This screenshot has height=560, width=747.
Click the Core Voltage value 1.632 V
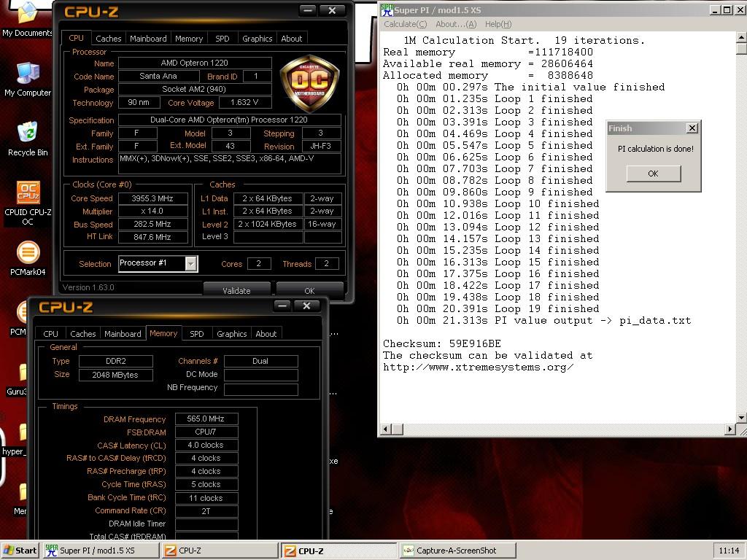(x=245, y=102)
